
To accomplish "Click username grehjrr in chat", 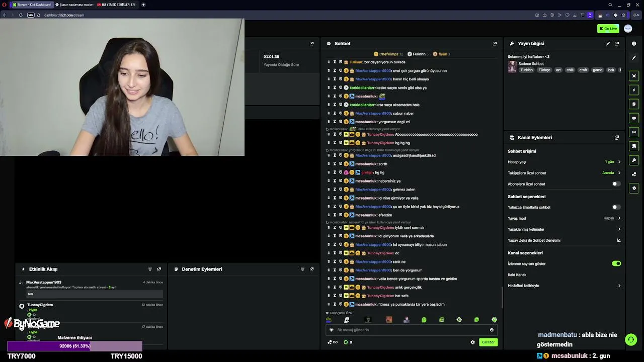I will coord(367,172).
